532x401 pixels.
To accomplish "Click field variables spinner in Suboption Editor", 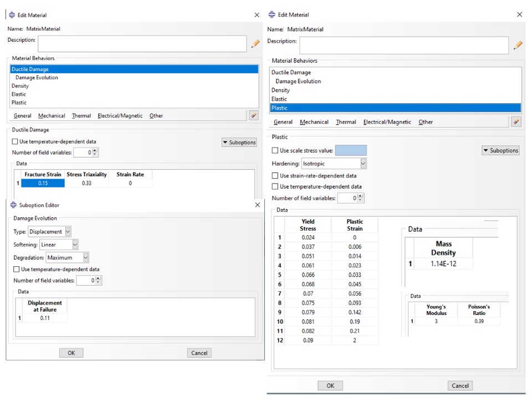I will (98, 281).
